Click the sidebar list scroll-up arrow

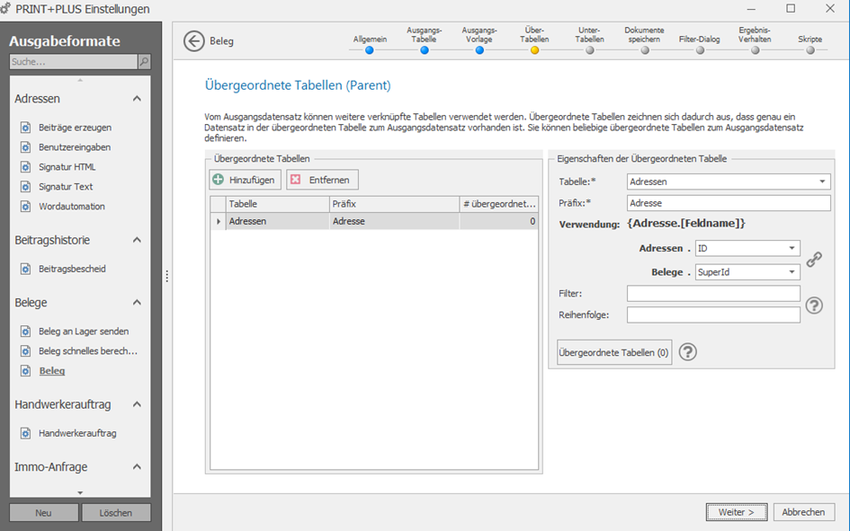80,80
